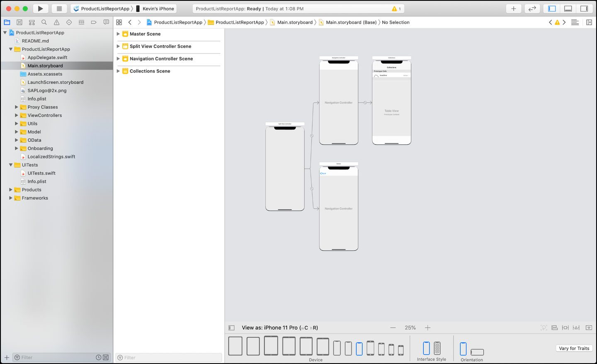Open the Library with the plus icon
The height and width of the screenshot is (364, 597).
click(513, 8)
